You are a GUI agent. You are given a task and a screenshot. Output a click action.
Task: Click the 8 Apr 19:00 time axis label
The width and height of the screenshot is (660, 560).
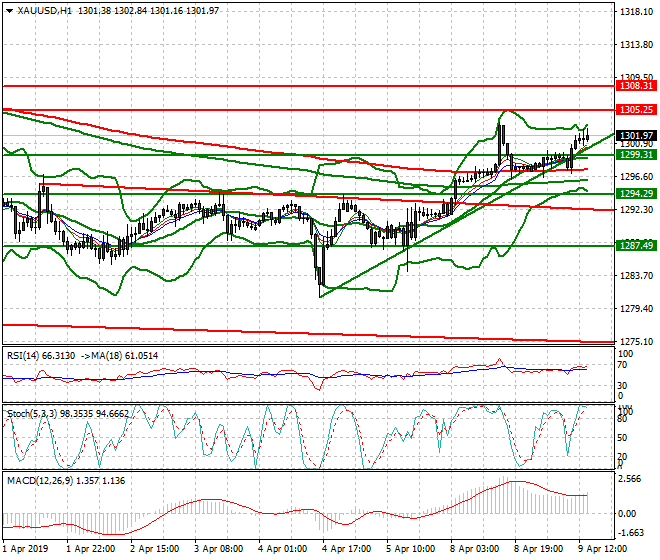pyautogui.click(x=538, y=549)
